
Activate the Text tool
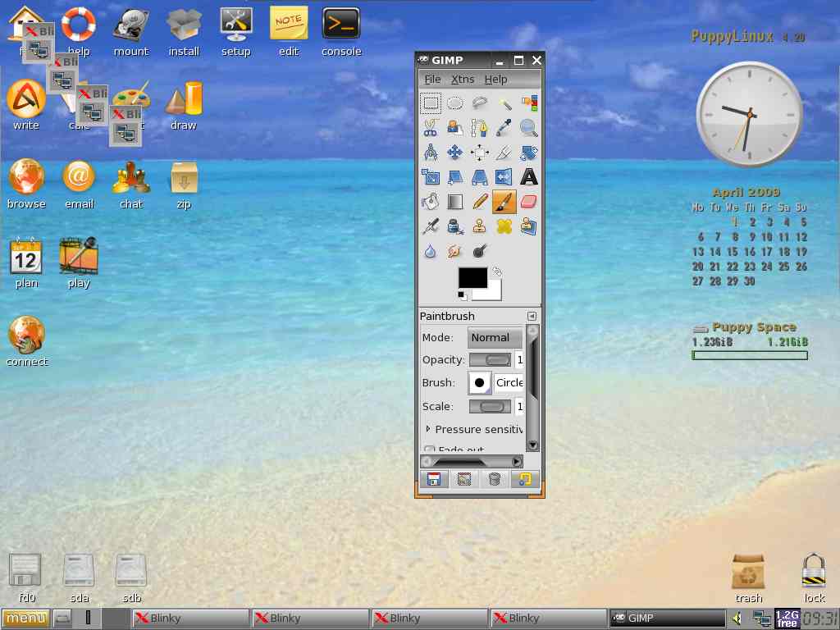click(529, 177)
